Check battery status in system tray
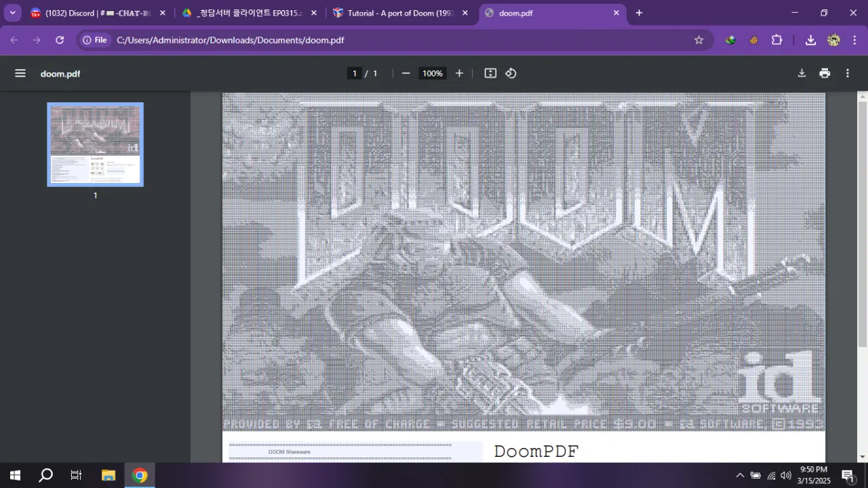The image size is (868, 488). (755, 475)
